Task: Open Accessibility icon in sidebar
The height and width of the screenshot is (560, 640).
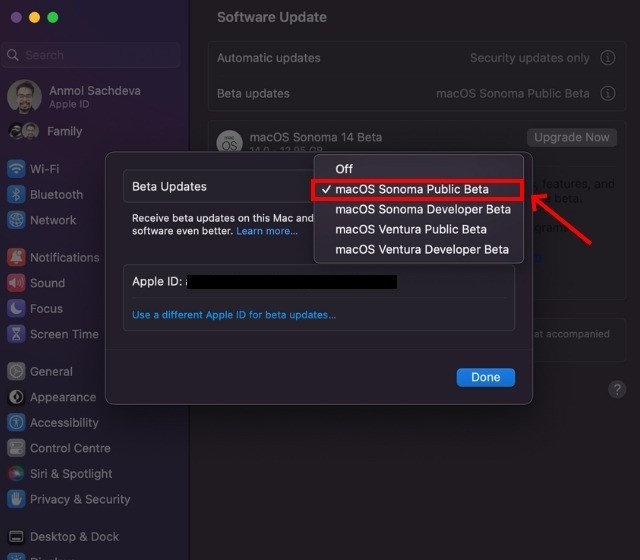Action: coord(16,422)
